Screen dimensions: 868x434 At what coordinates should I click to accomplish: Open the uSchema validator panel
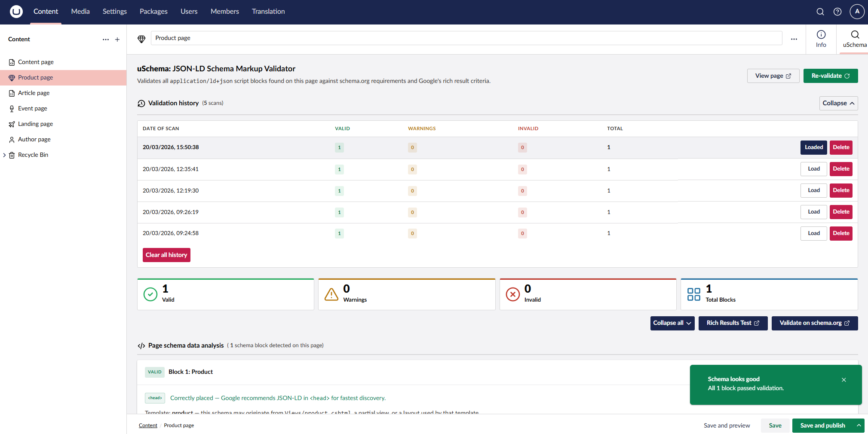coord(855,39)
